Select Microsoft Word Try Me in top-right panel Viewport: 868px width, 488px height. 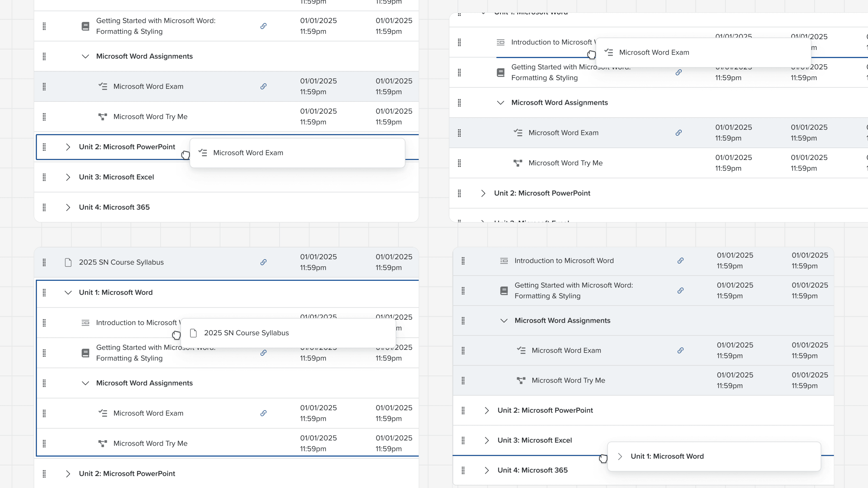click(565, 163)
